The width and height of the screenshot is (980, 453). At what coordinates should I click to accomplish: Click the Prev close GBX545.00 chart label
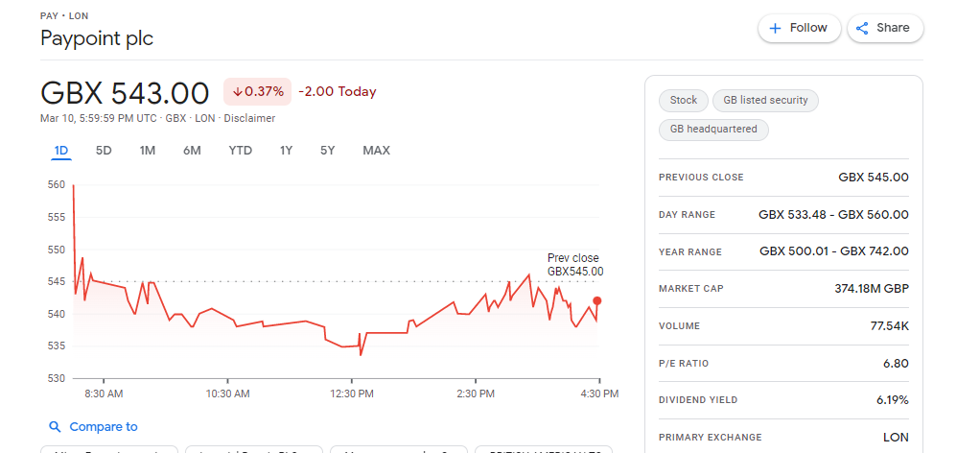tap(575, 265)
